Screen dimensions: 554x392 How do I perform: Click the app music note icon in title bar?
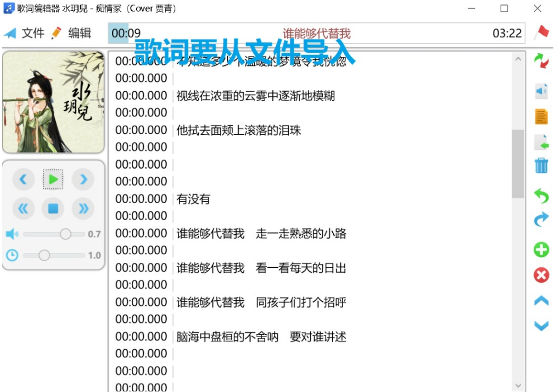click(9, 8)
